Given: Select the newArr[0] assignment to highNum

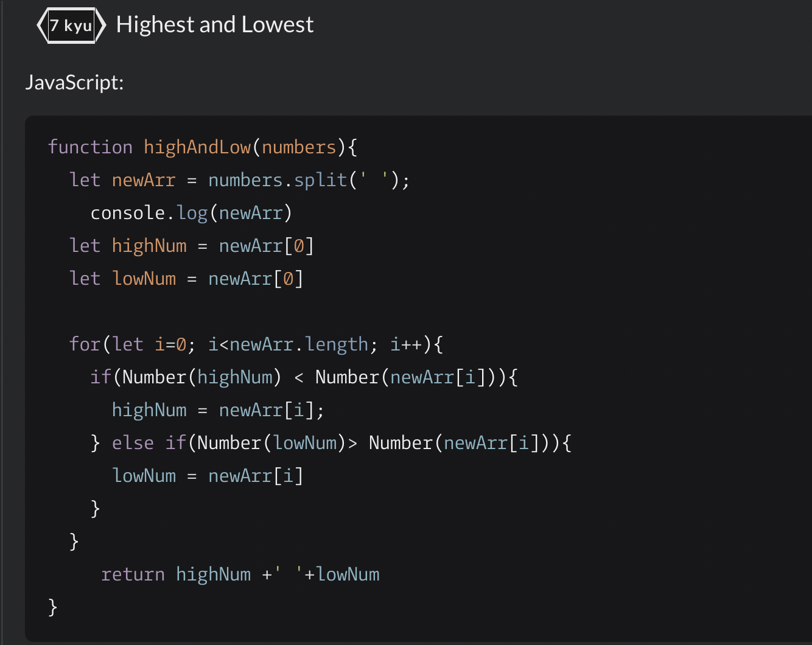Looking at the screenshot, I should (x=266, y=245).
